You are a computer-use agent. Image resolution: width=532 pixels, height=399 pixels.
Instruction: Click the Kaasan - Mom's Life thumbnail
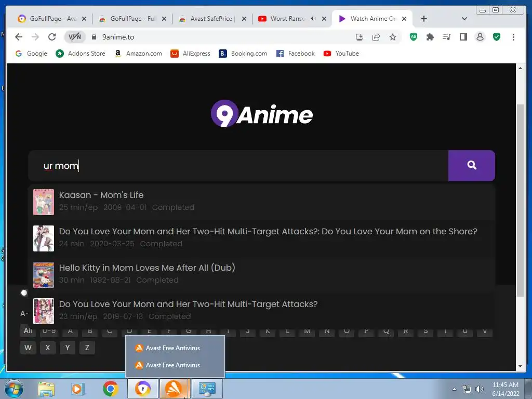click(x=44, y=202)
